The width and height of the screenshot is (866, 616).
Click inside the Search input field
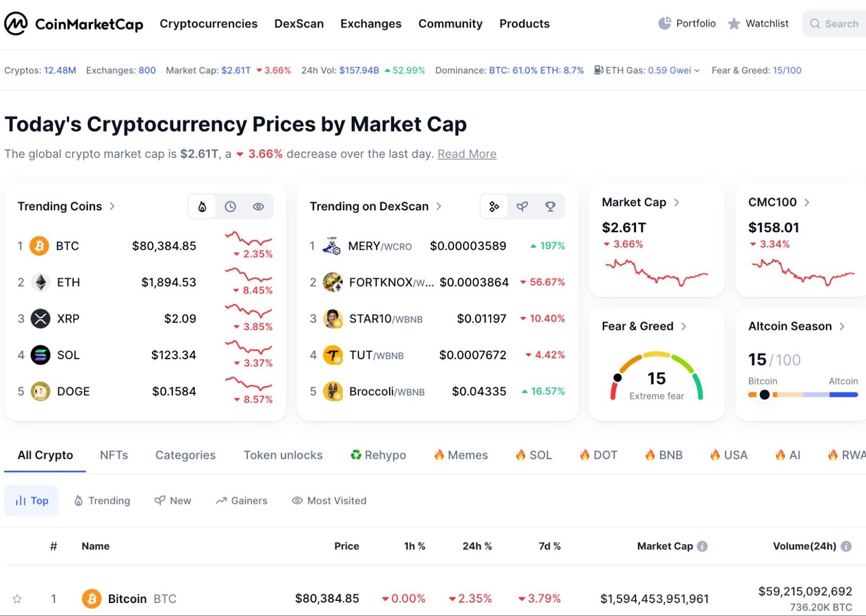[841, 24]
